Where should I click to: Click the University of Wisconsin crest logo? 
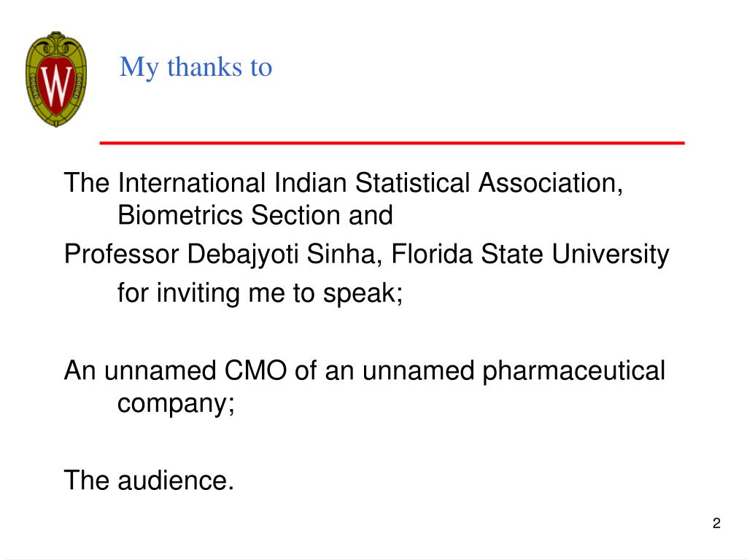(56, 79)
